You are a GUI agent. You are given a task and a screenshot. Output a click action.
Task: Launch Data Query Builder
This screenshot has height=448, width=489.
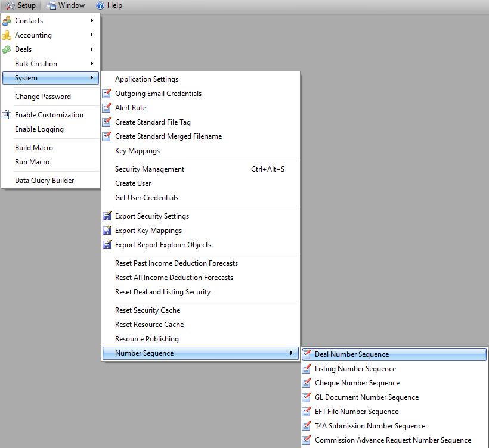(45, 181)
